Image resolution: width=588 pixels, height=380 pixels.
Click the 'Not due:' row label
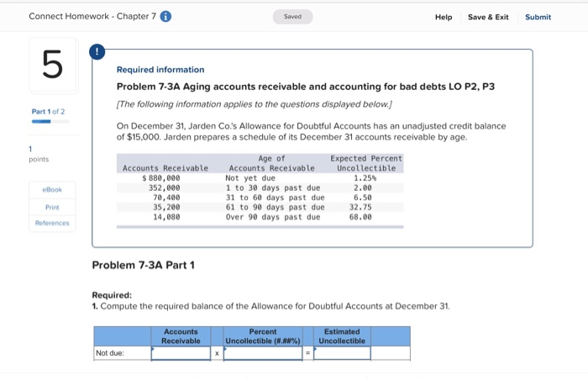pos(110,353)
